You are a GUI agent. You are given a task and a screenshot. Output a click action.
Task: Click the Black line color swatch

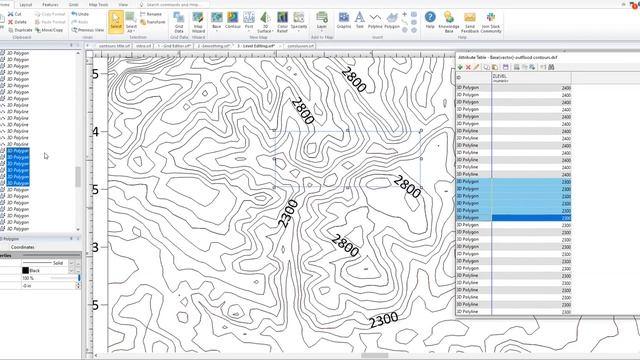(x=25, y=270)
